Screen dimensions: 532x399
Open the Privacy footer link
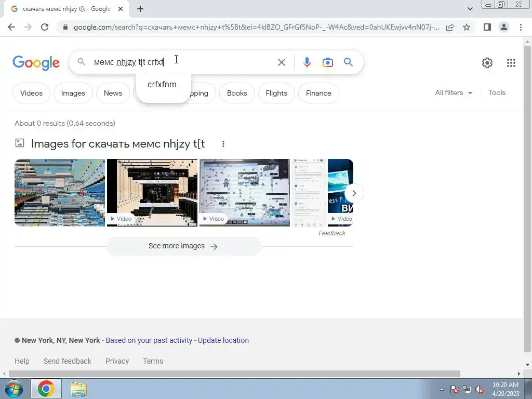pyautogui.click(x=117, y=361)
